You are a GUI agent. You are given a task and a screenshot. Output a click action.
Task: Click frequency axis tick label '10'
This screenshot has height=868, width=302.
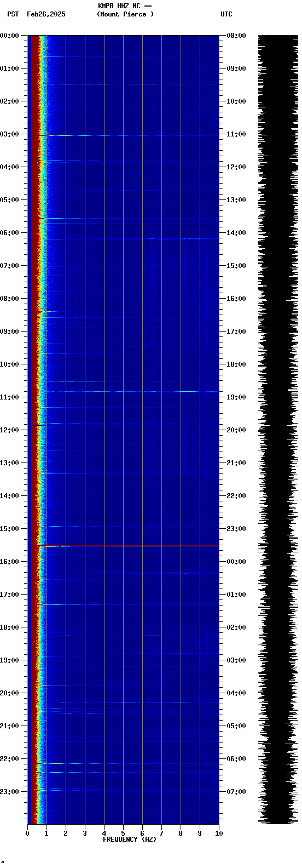[x=219, y=833]
